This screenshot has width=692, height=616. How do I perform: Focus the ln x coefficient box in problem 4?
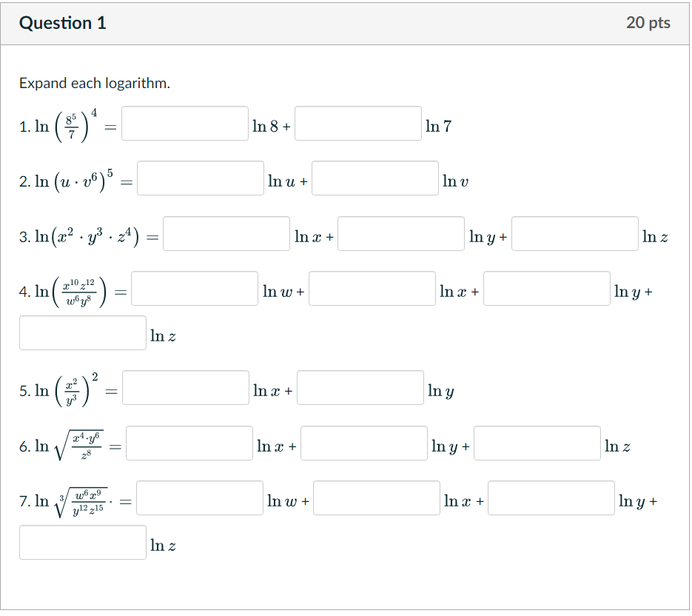pyautogui.click(x=372, y=288)
